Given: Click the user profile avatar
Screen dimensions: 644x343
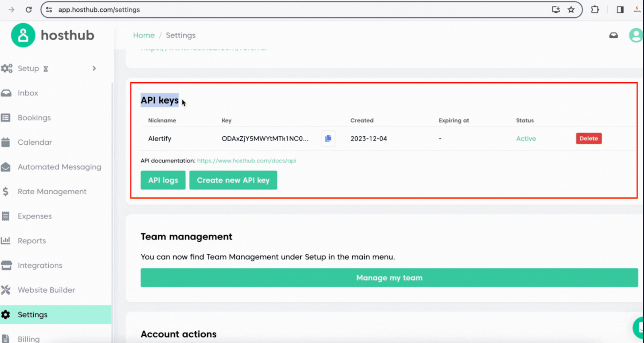Looking at the screenshot, I should pos(636,35).
